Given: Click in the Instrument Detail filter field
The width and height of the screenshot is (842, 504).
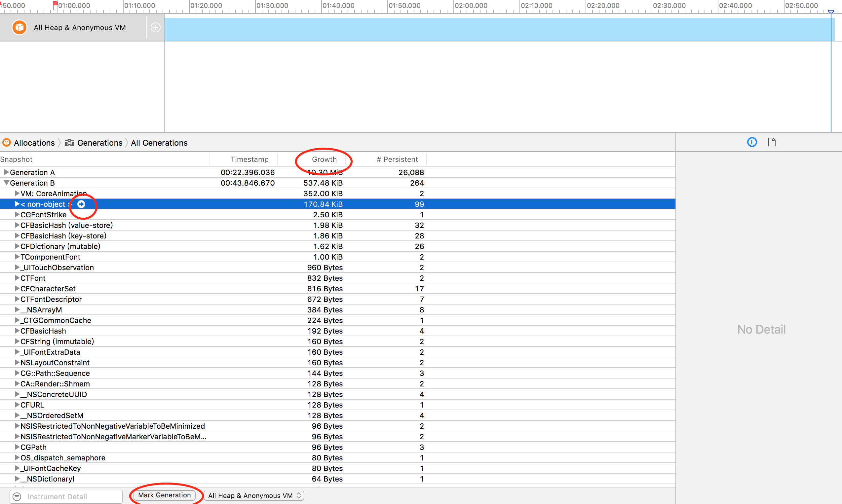Looking at the screenshot, I should click(66, 496).
